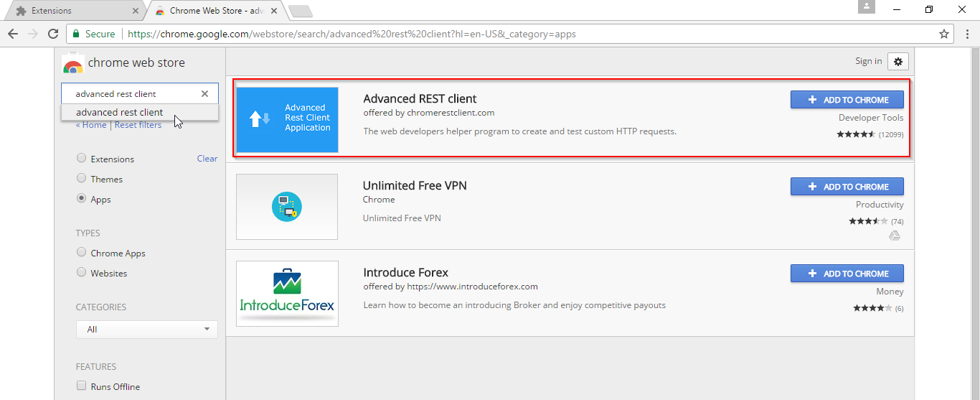This screenshot has width=980, height=400.
Task: Open the Advanced REST client title
Action: [x=420, y=99]
